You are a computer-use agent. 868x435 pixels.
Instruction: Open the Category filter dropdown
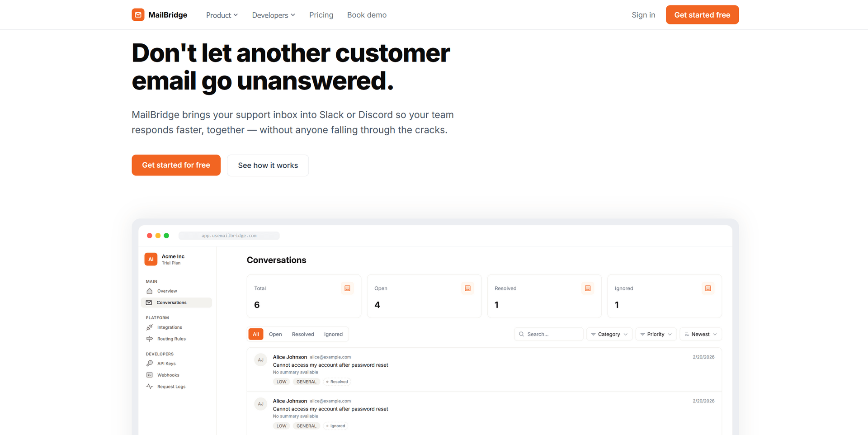click(x=609, y=334)
